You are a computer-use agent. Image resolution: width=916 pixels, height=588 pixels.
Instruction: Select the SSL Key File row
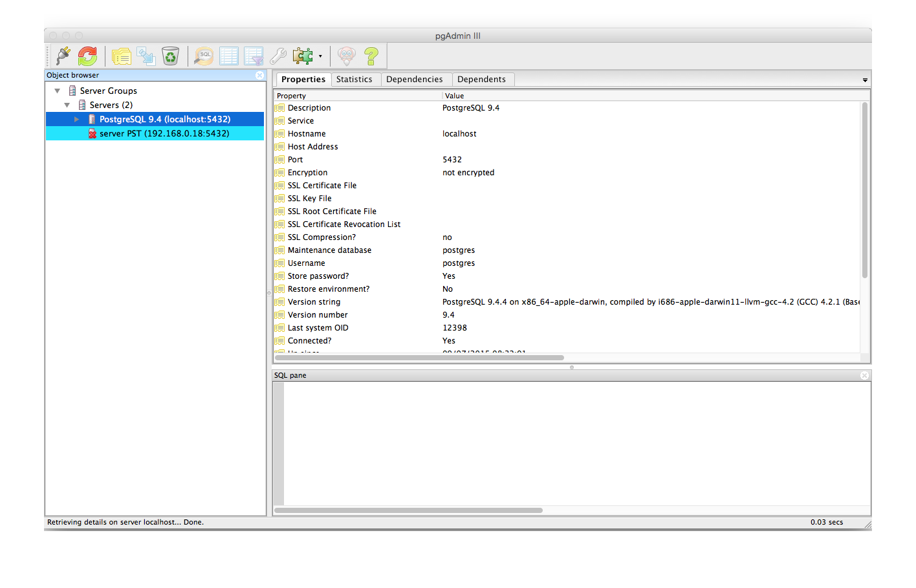(x=567, y=199)
